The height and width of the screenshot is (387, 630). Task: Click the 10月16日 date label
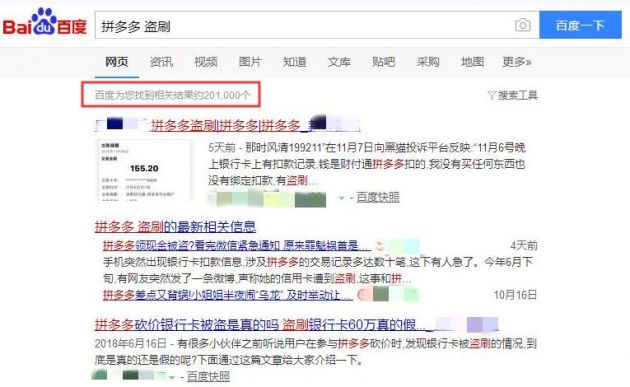pos(515,295)
